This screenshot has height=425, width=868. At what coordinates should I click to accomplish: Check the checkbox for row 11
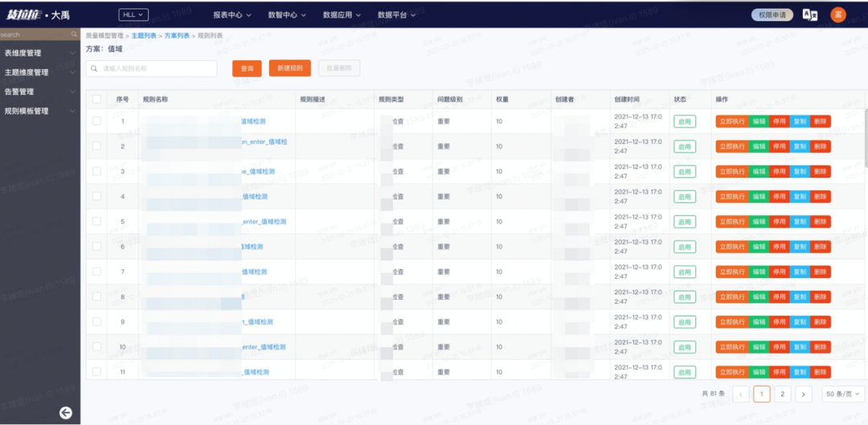(x=97, y=371)
